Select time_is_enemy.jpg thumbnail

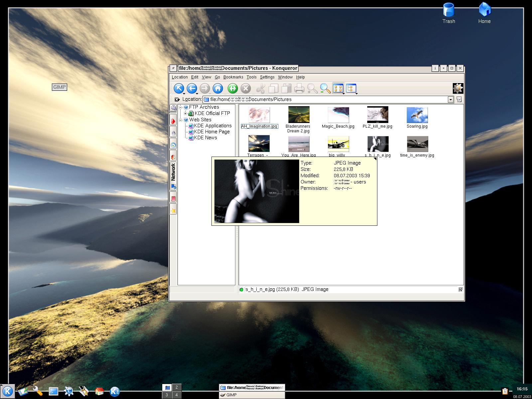tap(417, 144)
